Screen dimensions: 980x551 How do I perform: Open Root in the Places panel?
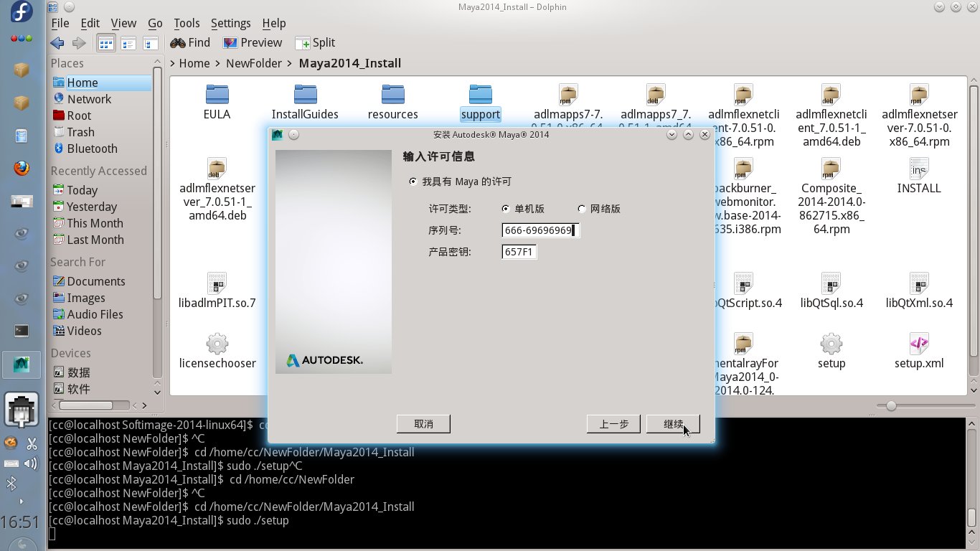pos(101,116)
